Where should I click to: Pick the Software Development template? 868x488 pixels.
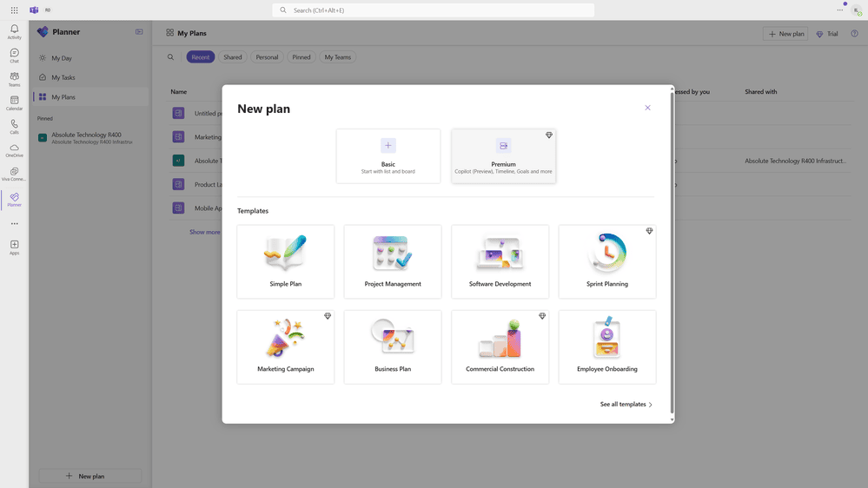point(500,261)
